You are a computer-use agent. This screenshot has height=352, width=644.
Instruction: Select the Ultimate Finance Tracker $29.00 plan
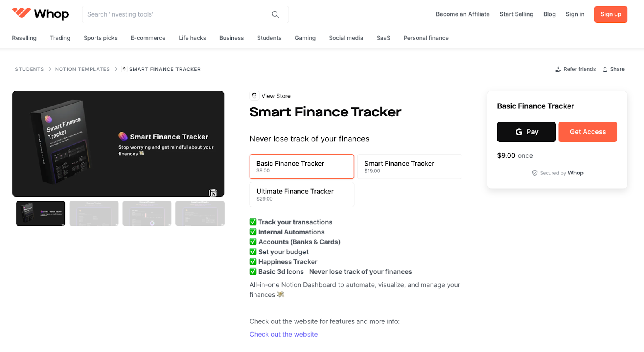coord(301,195)
